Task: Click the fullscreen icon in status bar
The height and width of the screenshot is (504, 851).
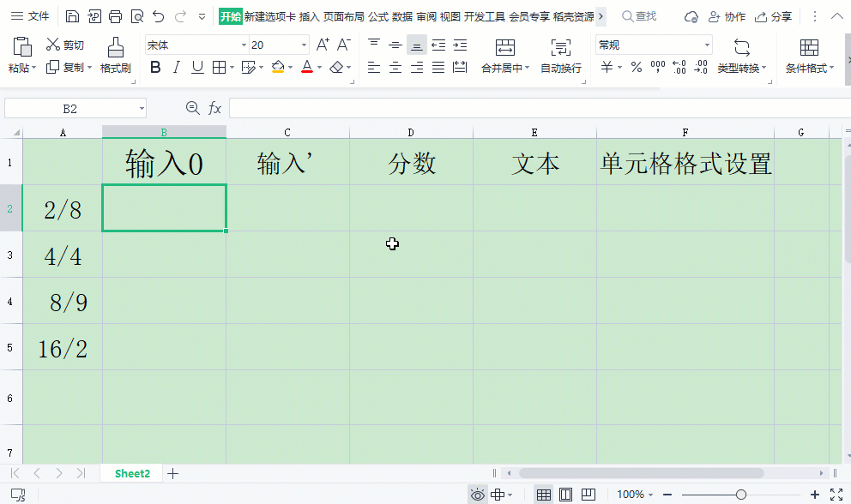Action: (x=836, y=495)
